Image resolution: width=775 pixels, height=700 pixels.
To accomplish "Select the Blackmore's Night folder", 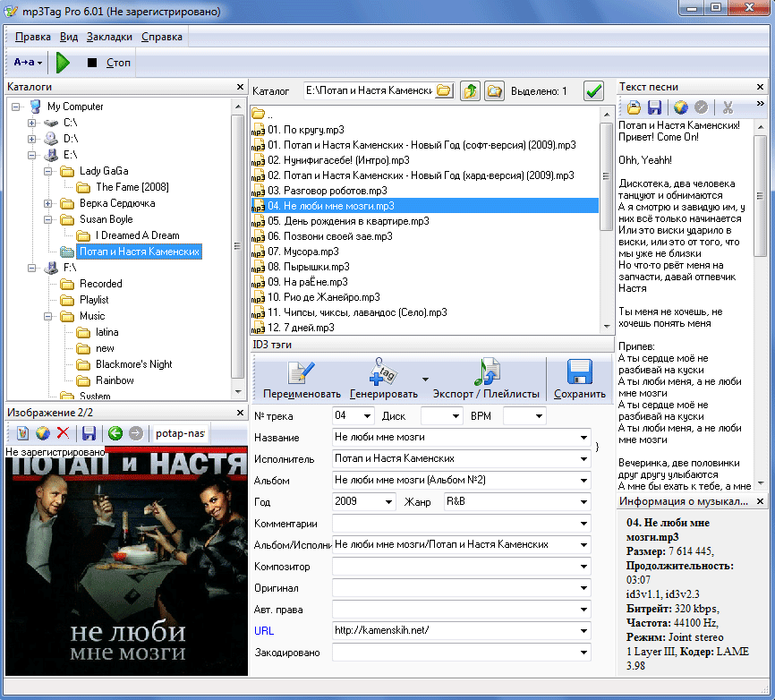I will (x=134, y=365).
